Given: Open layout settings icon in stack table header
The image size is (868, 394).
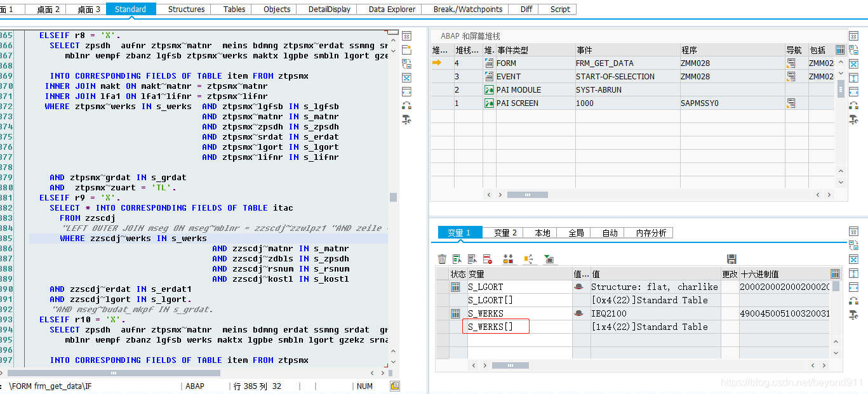Looking at the screenshot, I should (840, 49).
